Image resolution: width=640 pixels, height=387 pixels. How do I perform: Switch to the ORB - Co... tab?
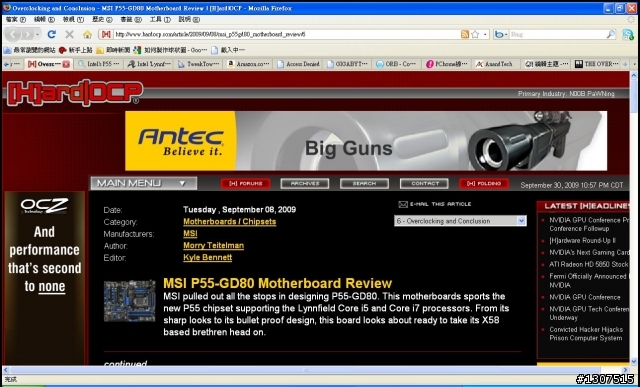click(397, 64)
